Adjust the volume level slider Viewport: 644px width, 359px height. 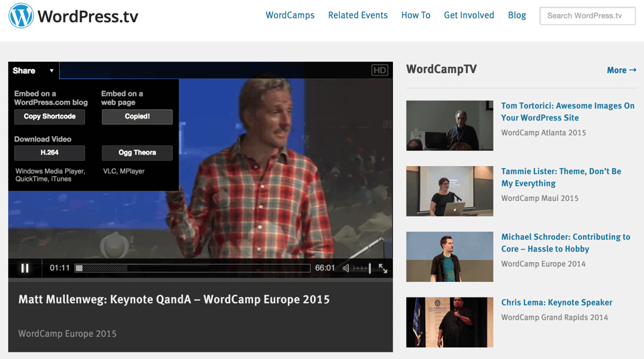361,268
